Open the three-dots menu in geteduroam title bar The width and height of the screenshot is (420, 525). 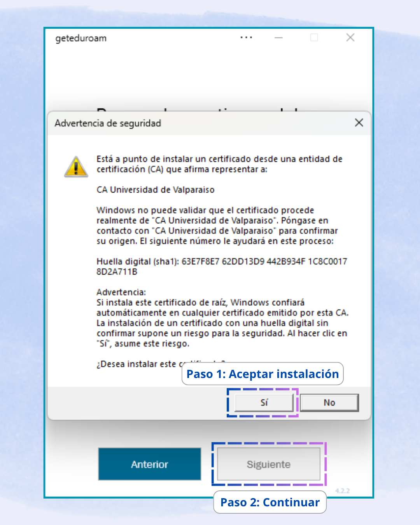coord(246,38)
